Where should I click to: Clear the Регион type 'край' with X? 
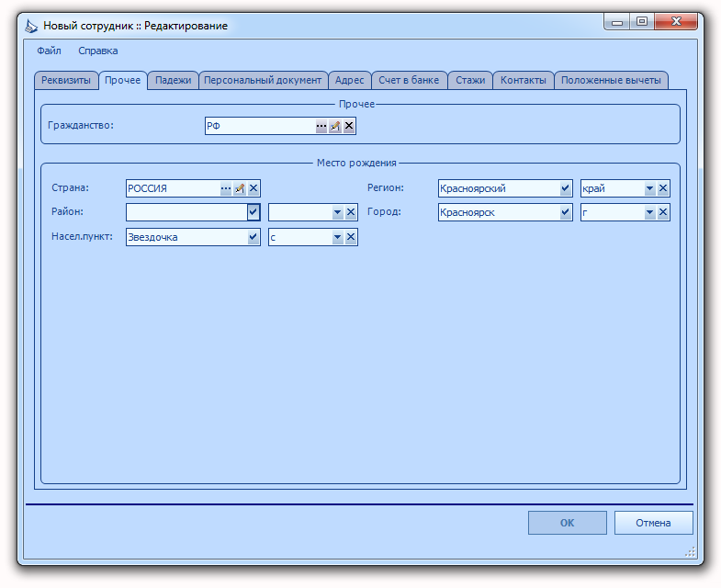coord(663,188)
